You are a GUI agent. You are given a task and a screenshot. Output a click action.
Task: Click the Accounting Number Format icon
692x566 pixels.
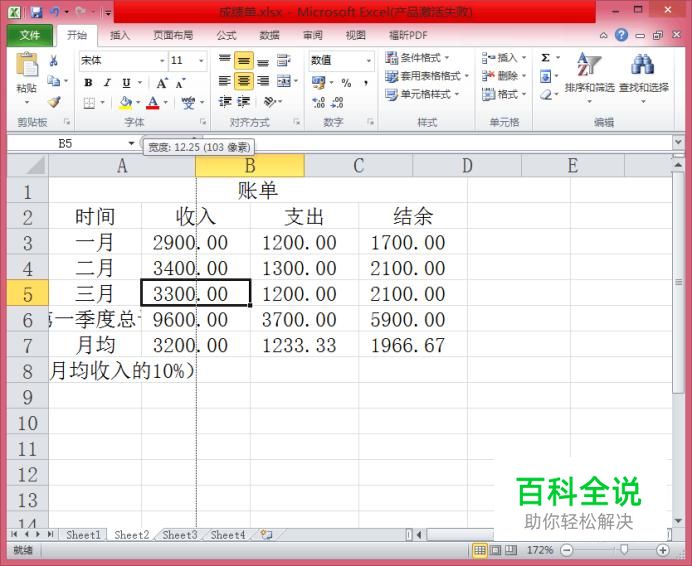pyautogui.click(x=318, y=82)
